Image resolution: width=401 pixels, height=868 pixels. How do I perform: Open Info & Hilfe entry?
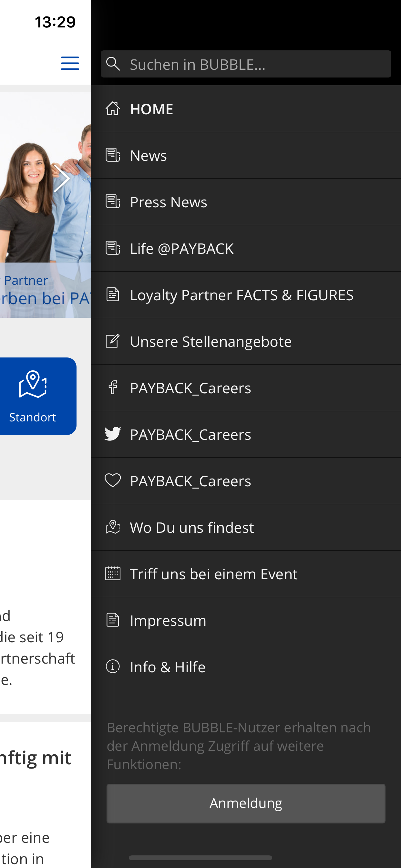click(246, 667)
